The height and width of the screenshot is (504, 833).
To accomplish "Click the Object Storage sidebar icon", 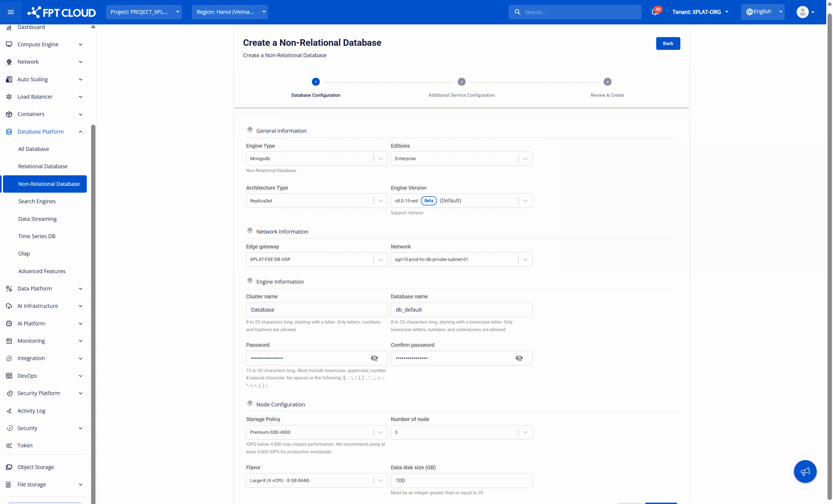I will (x=9, y=467).
